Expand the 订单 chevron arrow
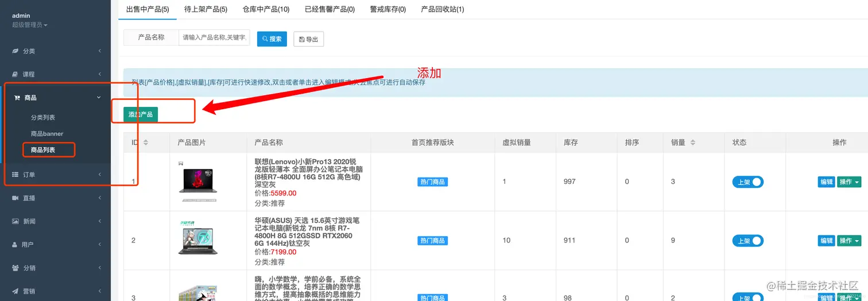This screenshot has height=301, width=868. [x=99, y=175]
